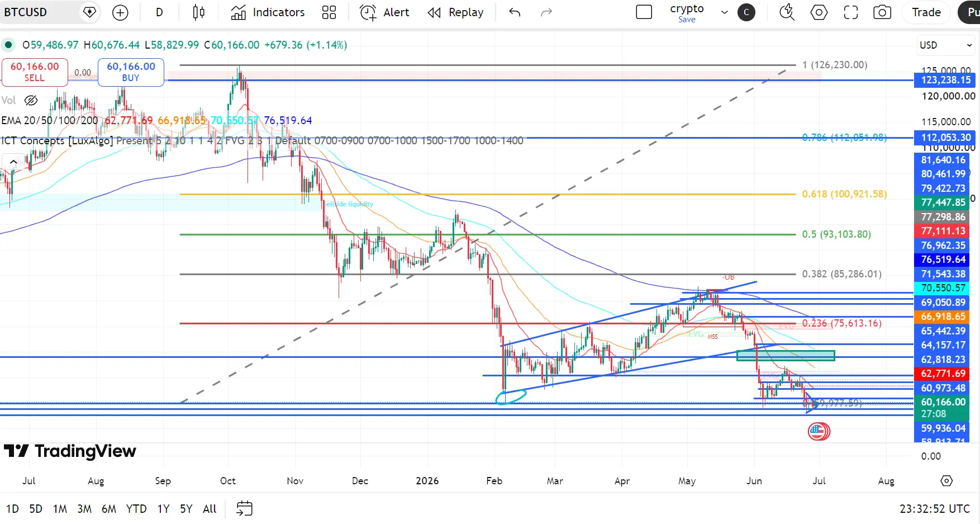Undo the last chart action

pos(515,12)
